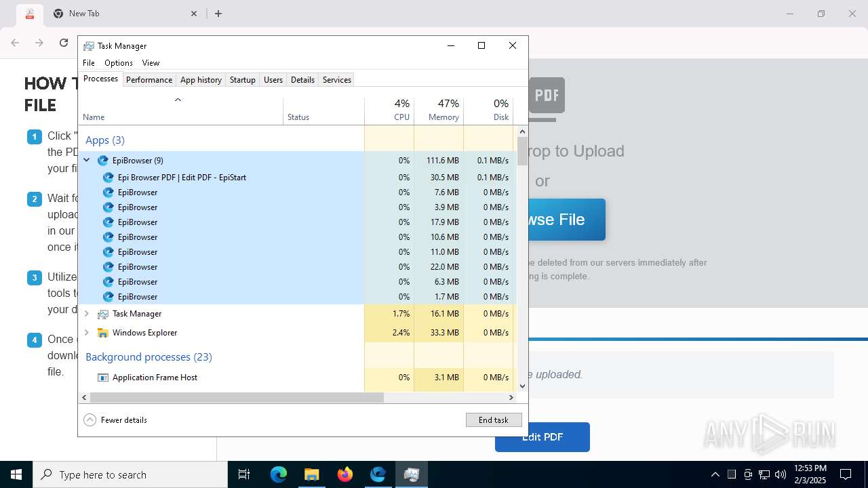Screen dimensions: 868x488
Task: Click the scroll-right arrow in Task Manager
Action: pyautogui.click(x=511, y=398)
